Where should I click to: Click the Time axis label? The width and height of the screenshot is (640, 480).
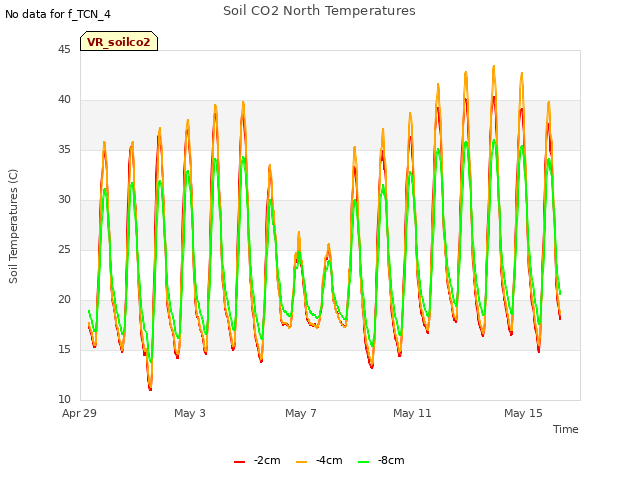(x=566, y=429)
